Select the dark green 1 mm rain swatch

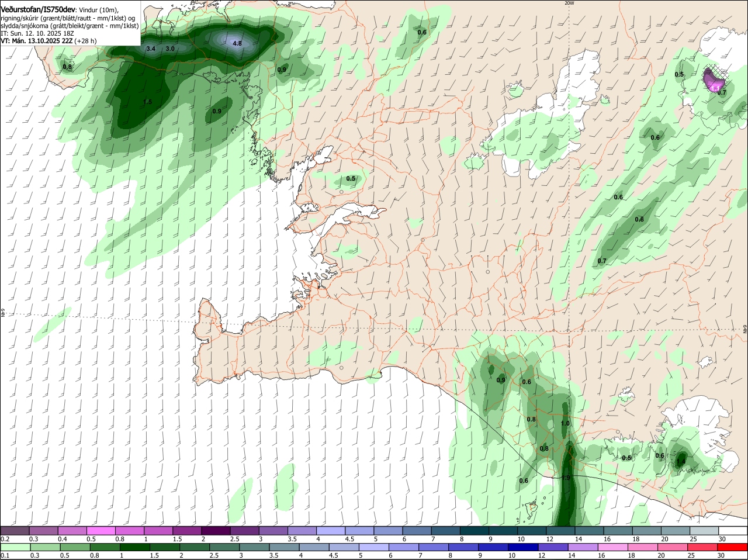pos(135,547)
